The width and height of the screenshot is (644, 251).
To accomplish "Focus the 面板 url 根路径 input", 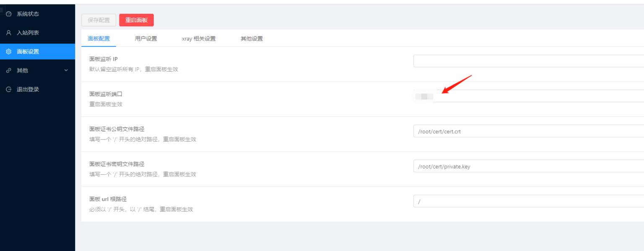I will pos(528,201).
